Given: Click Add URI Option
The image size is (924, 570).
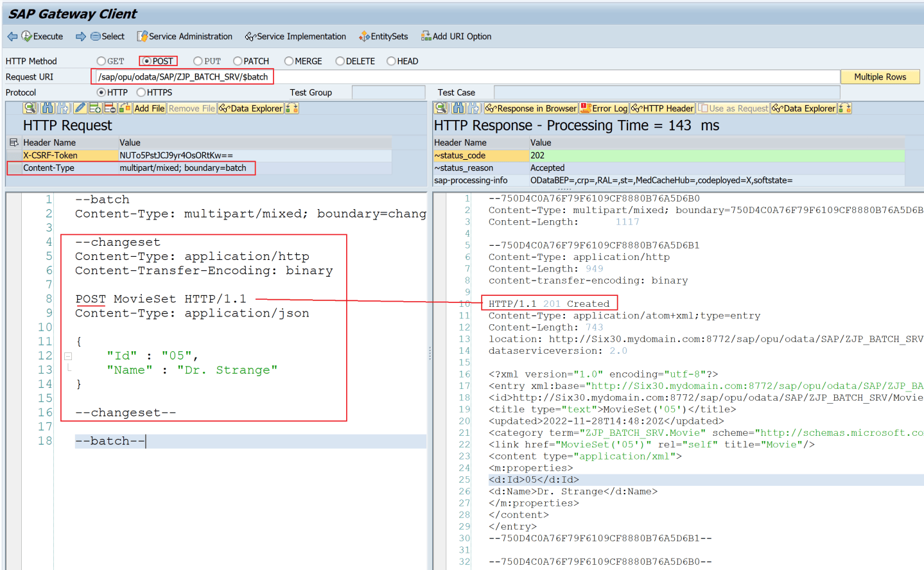Looking at the screenshot, I should (x=457, y=37).
